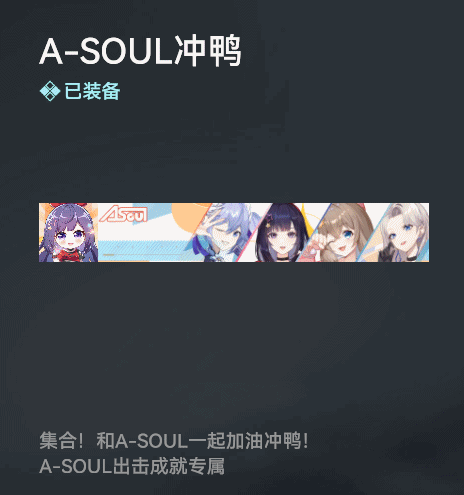This screenshot has width=464, height=495.
Task: Click the A-SOUL冲鸭 title heading
Action: click(140, 51)
